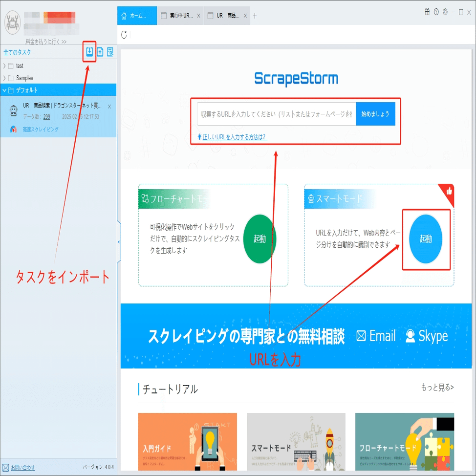
Task: Launch smart mode with blue 起動 button
Action: pos(426,239)
